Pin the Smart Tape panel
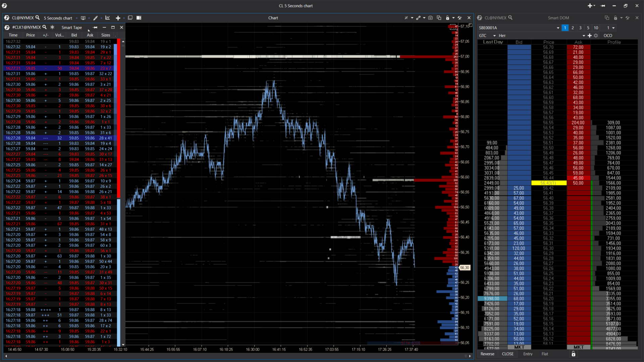Image resolution: width=644 pixels, height=362 pixels. [x=95, y=27]
